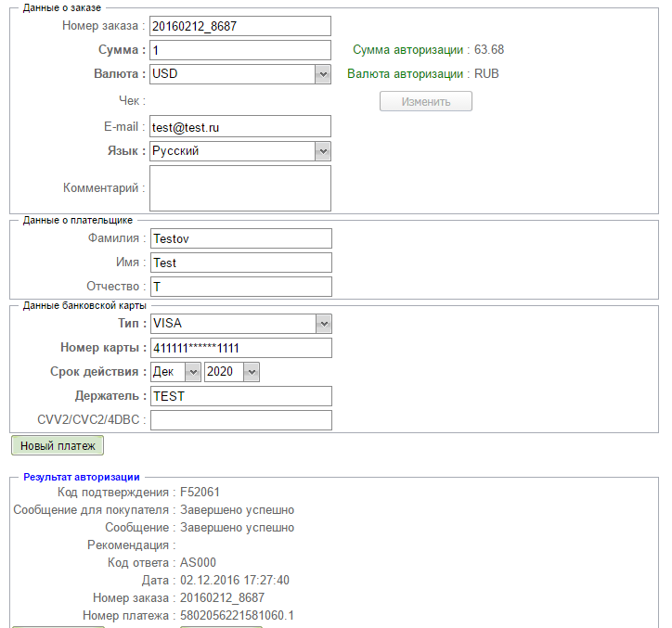Click the Результат авторизации section heading

pyautogui.click(x=82, y=477)
